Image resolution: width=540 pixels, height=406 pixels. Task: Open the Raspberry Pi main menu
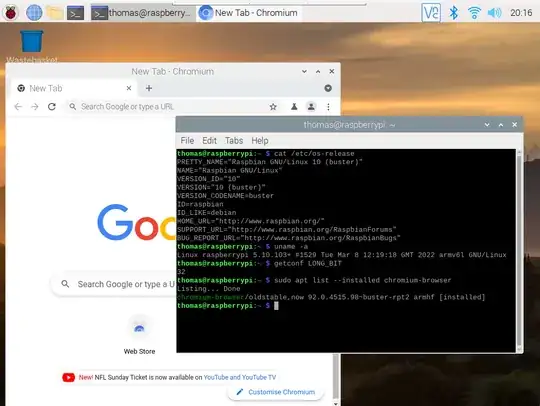(11, 13)
